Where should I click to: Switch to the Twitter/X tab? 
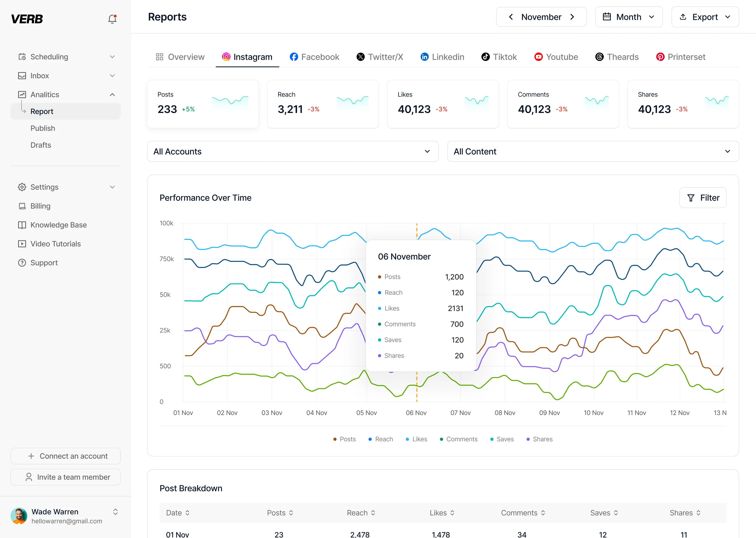tap(380, 57)
